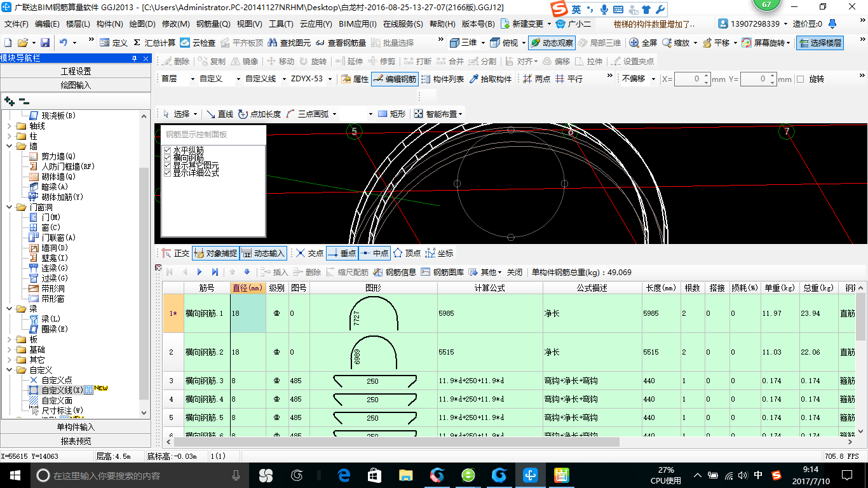Viewport: 868px width, 488px height.
Task: Click horizontal scrollbar of rebar table
Action: click(397, 442)
